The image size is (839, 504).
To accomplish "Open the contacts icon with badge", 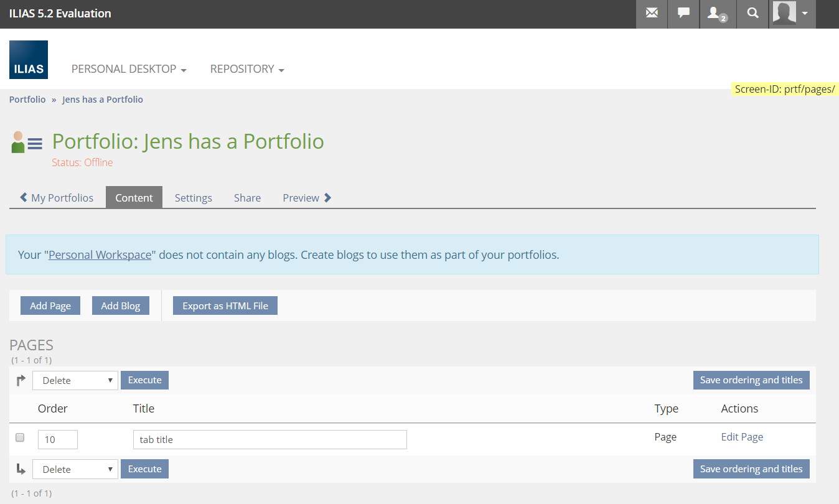I will click(x=718, y=14).
